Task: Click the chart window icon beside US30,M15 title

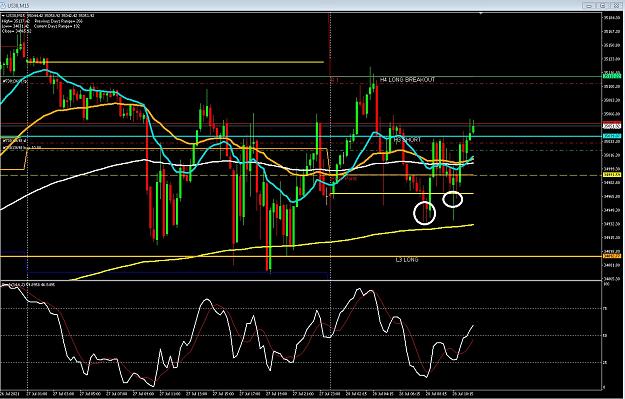Action: (3, 5)
